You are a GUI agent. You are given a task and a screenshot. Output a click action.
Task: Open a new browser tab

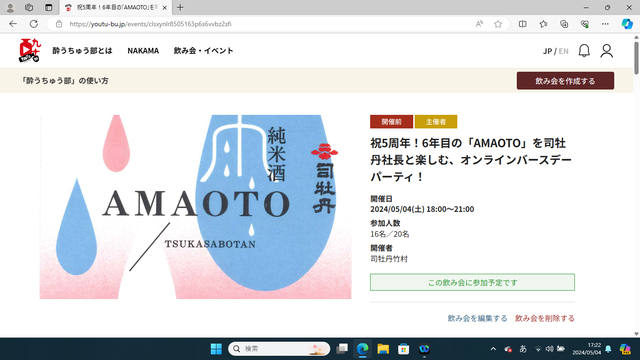pos(180,7)
